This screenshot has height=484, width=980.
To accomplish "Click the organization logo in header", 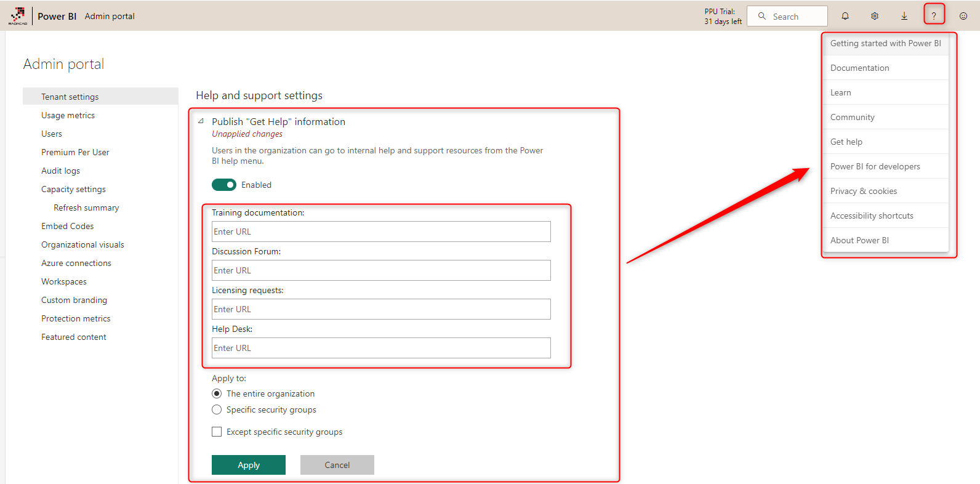I will pyautogui.click(x=18, y=16).
